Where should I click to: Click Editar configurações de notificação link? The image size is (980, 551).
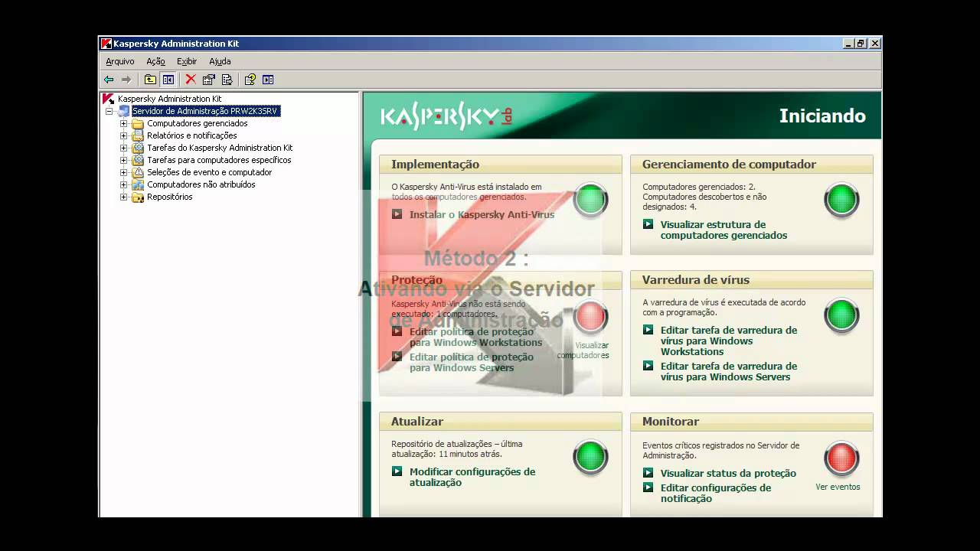coord(716,494)
